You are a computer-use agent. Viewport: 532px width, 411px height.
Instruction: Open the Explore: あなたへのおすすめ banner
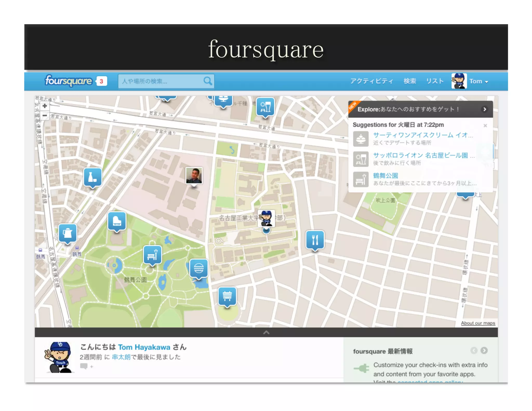pos(421,109)
